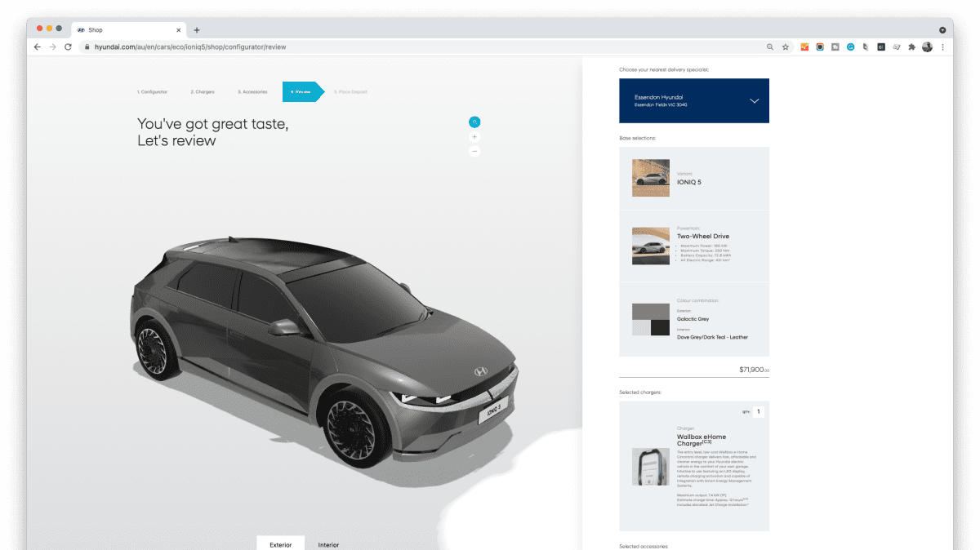Click the white paper extension icon
This screenshot has width=980, height=550.
coord(897,47)
